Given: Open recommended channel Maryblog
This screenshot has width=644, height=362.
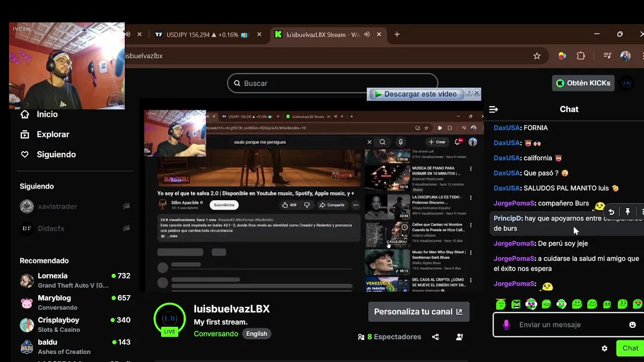Looking at the screenshot, I should (75, 302).
